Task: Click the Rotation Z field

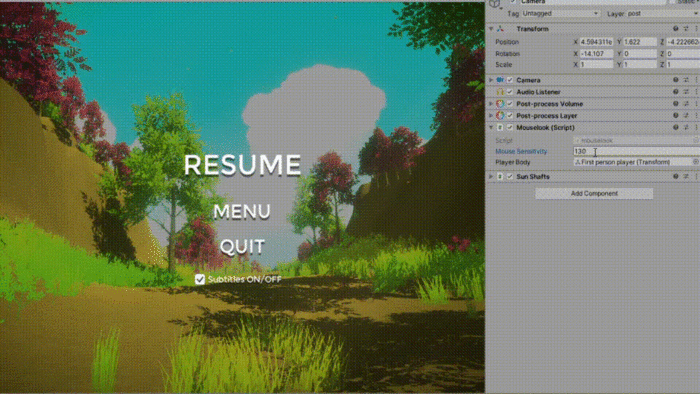Action: coord(683,54)
